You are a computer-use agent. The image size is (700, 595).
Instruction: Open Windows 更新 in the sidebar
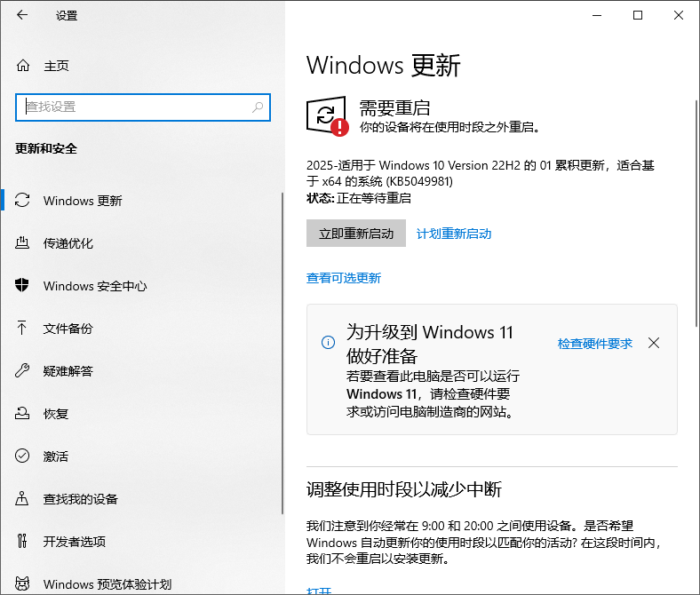click(x=142, y=201)
